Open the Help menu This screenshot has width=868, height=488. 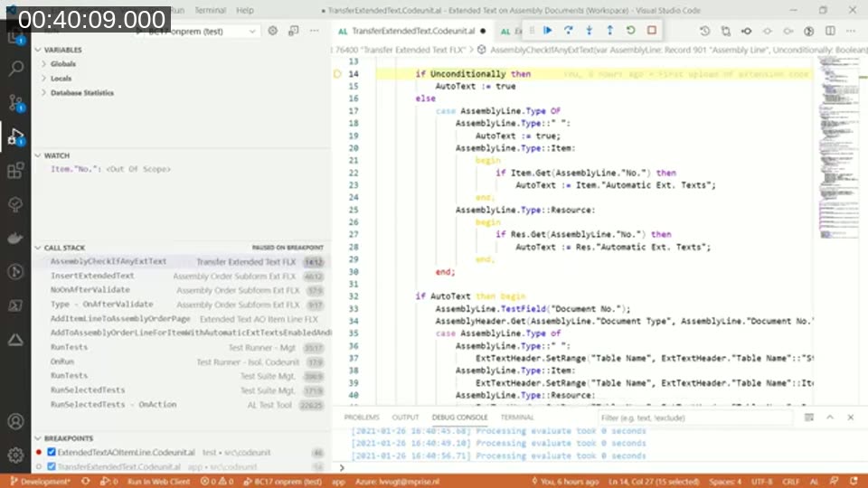point(245,10)
